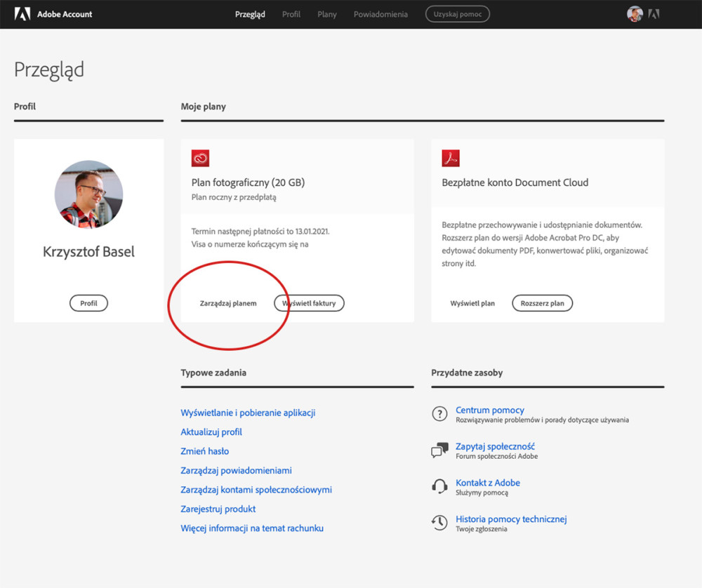Click the Bezpłatne konto Document Cloud title

click(515, 182)
